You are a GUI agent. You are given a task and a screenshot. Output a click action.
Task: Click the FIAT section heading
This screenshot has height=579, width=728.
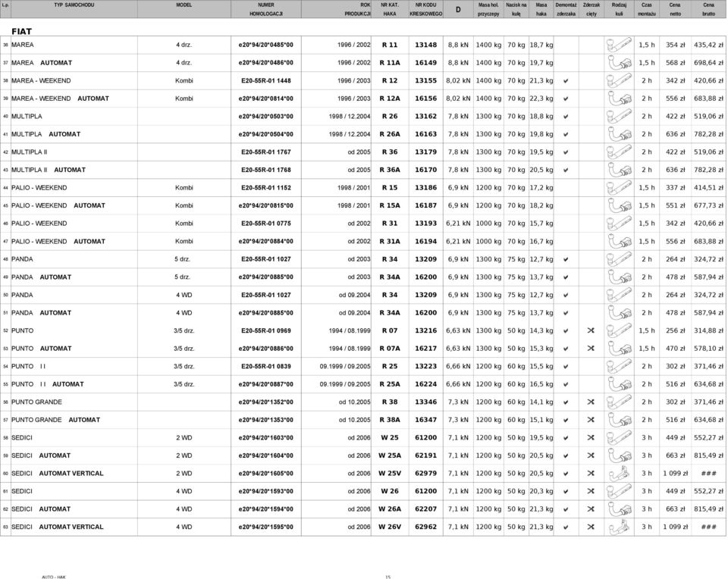point(21,31)
